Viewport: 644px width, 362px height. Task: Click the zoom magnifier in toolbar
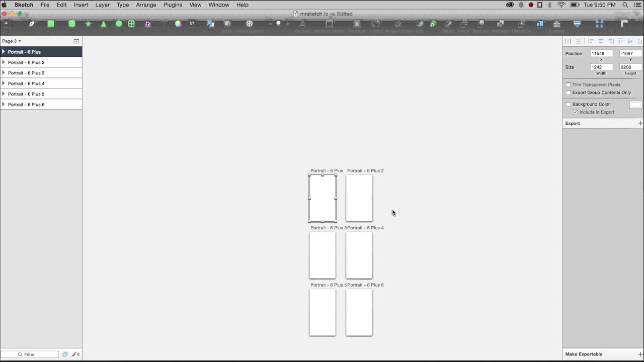pyautogui.click(x=278, y=23)
